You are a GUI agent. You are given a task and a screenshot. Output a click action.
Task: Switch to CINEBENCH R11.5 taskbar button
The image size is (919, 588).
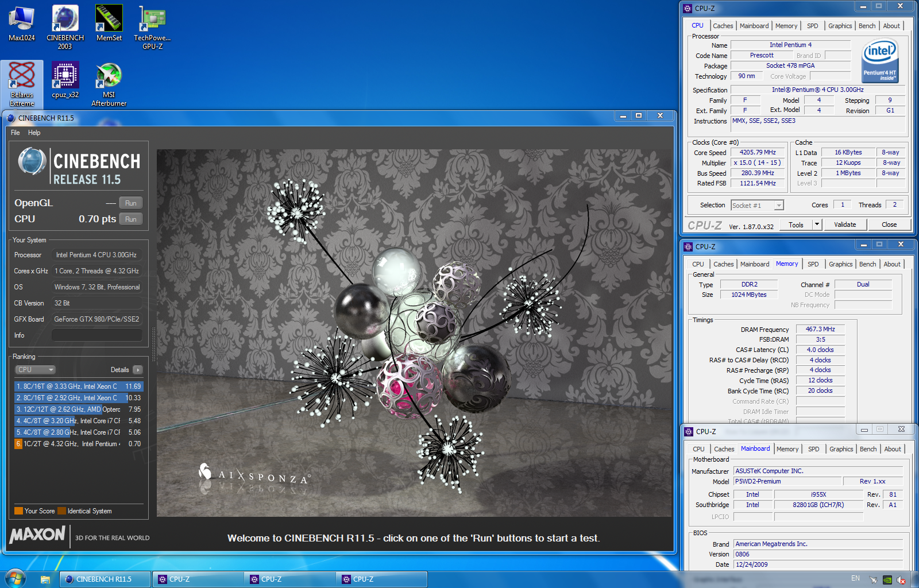click(x=105, y=579)
